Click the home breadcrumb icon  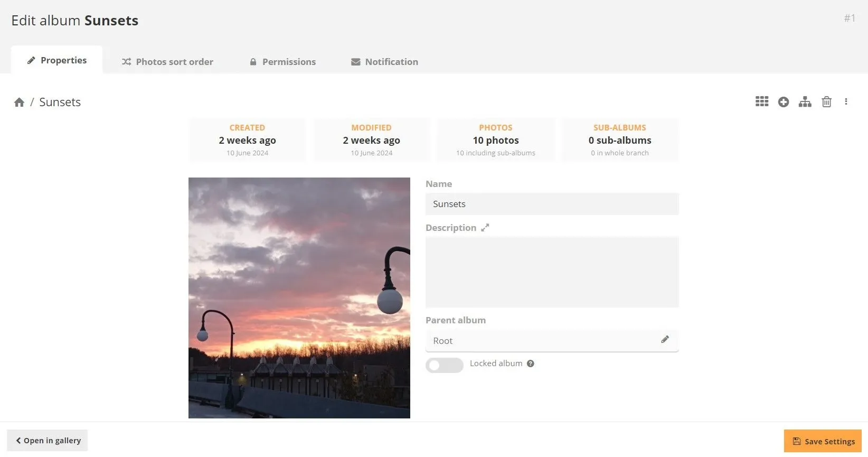pyautogui.click(x=20, y=102)
